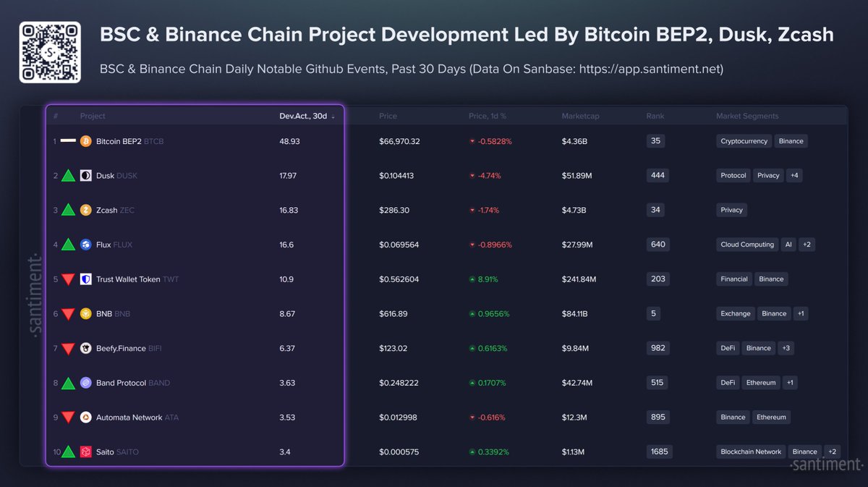This screenshot has width=868, height=487.
Task: Click the Band Protocol logo icon
Action: (x=85, y=383)
